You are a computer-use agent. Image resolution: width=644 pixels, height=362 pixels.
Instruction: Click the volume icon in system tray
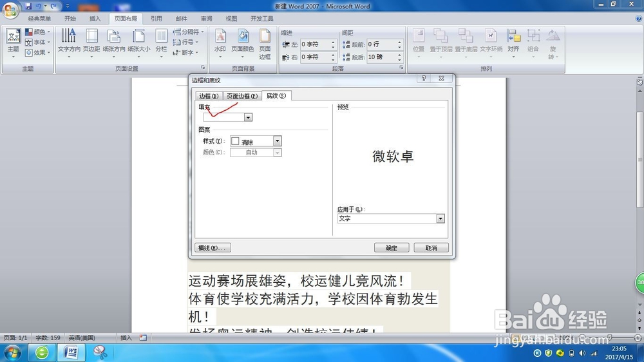click(x=582, y=353)
